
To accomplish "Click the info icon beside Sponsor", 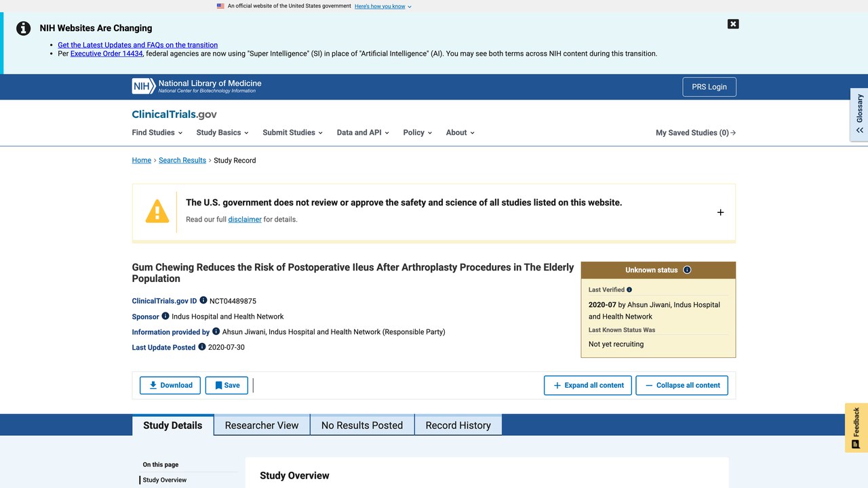I will 165,316.
